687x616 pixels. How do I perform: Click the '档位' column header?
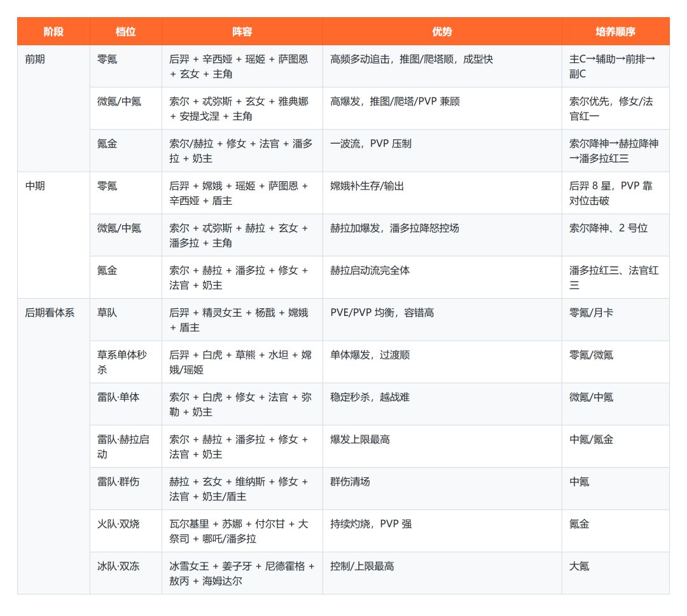pos(126,32)
